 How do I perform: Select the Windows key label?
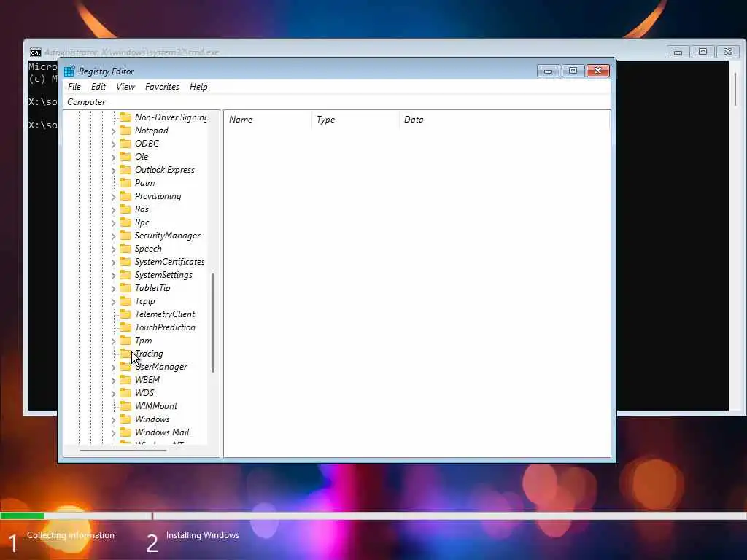click(152, 419)
